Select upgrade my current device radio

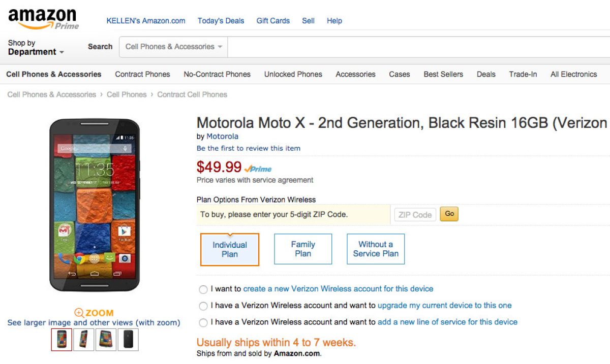[203, 306]
